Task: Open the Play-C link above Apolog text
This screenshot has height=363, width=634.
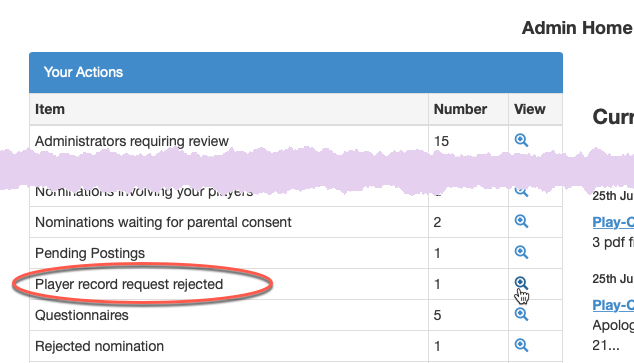Action: click(x=613, y=305)
